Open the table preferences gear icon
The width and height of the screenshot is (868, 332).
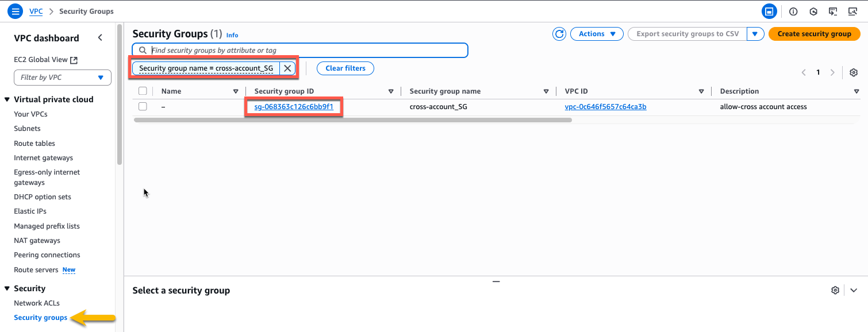click(853, 72)
